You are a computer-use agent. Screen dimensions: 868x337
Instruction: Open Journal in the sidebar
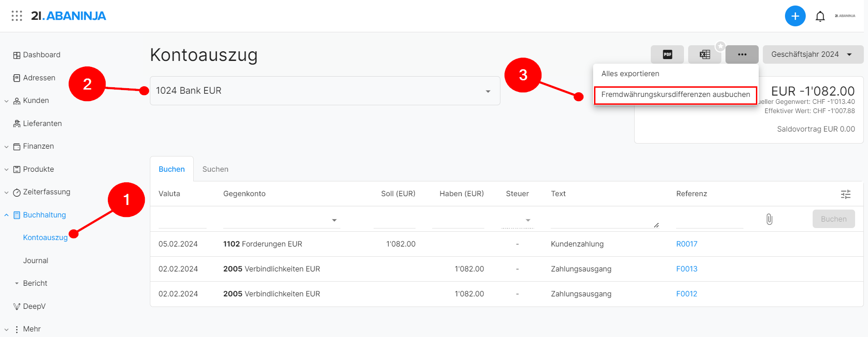pyautogui.click(x=36, y=261)
